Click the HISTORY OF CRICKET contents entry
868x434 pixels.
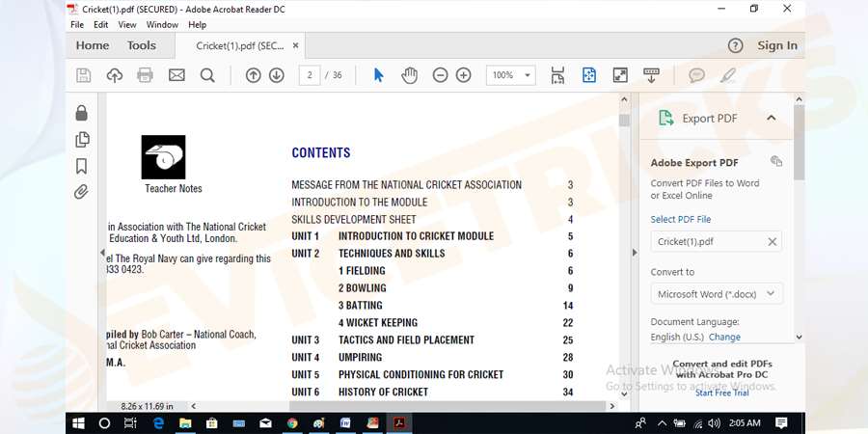pos(384,392)
